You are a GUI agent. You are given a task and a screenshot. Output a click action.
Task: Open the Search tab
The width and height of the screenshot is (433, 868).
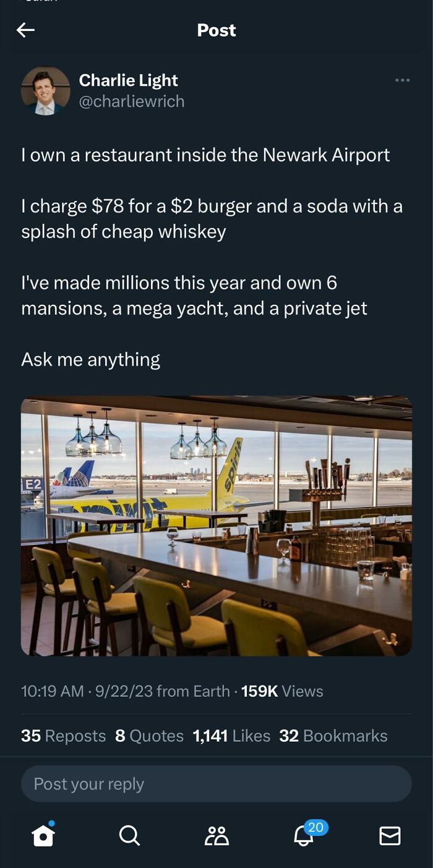click(x=129, y=836)
